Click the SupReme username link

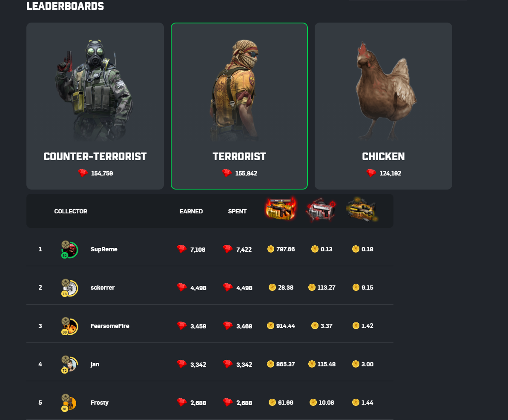click(104, 249)
